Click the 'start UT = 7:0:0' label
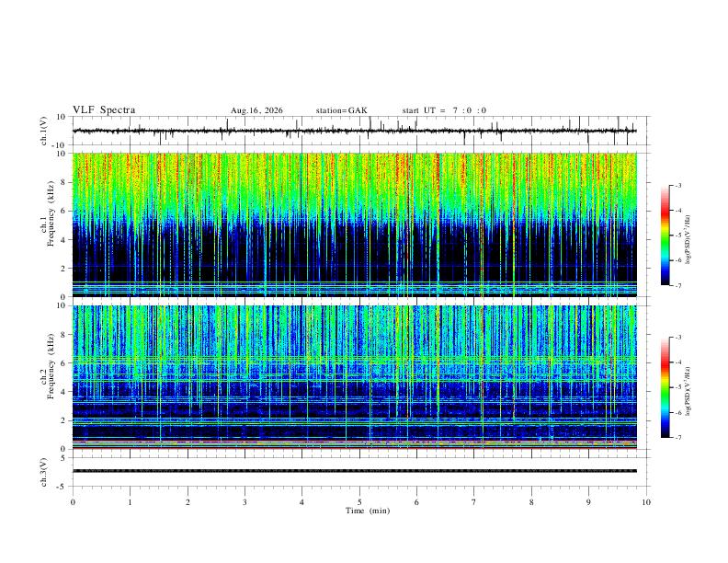728x563 pixels. tap(444, 110)
